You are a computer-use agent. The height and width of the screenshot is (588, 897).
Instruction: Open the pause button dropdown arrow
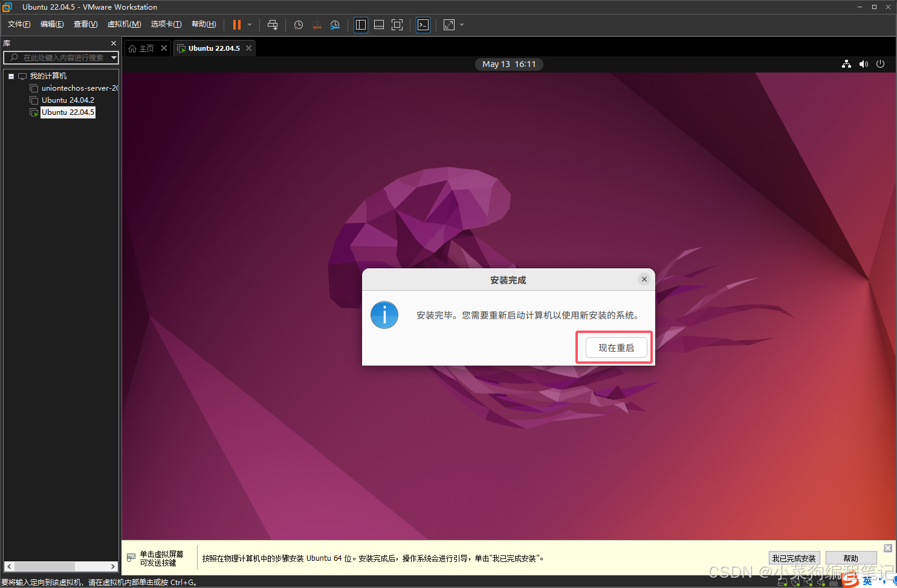click(249, 25)
